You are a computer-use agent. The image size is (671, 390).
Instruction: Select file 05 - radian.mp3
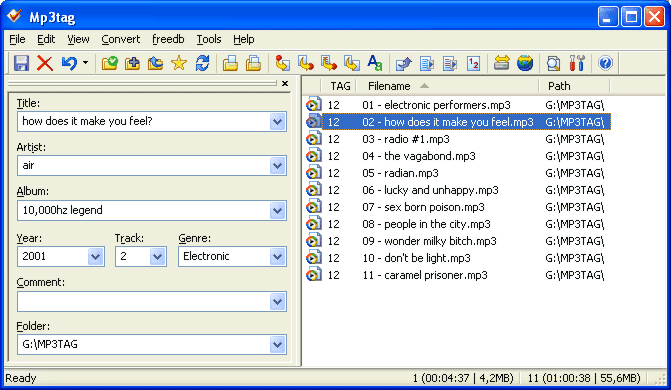pyautogui.click(x=400, y=173)
